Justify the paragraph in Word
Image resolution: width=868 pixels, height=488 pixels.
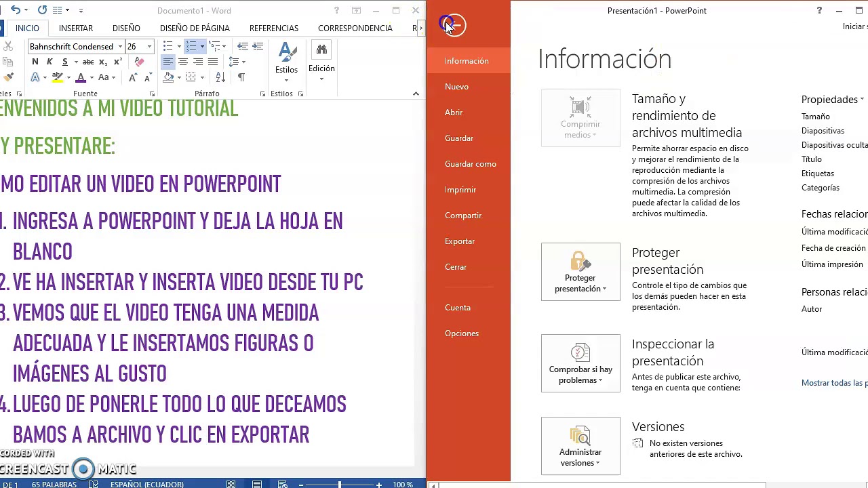(212, 62)
